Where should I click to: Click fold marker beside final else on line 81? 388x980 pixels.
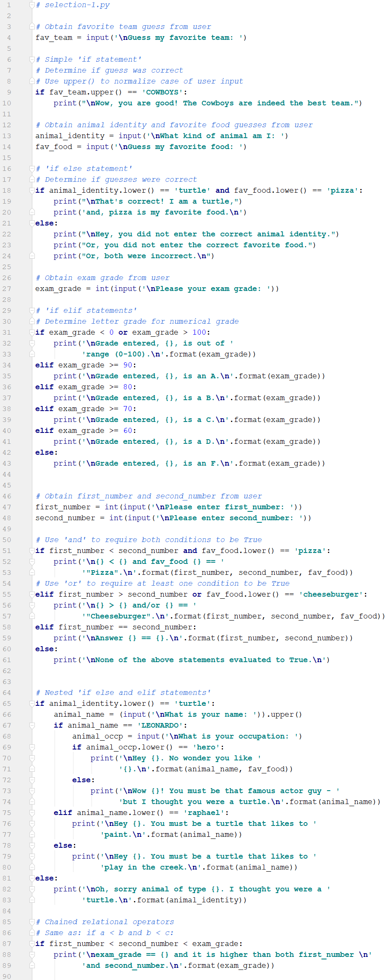pyautogui.click(x=32, y=878)
